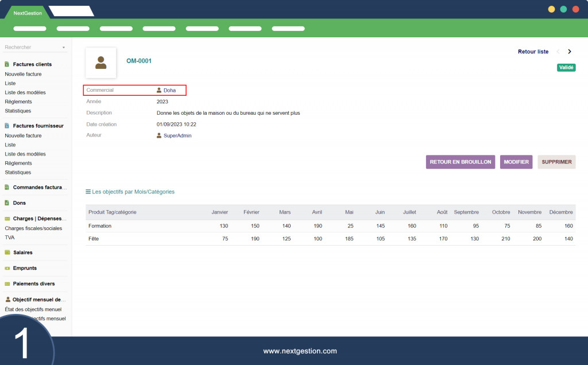This screenshot has height=365, width=588.
Task: Click the Paiements divers icon
Action: pyautogui.click(x=7, y=284)
